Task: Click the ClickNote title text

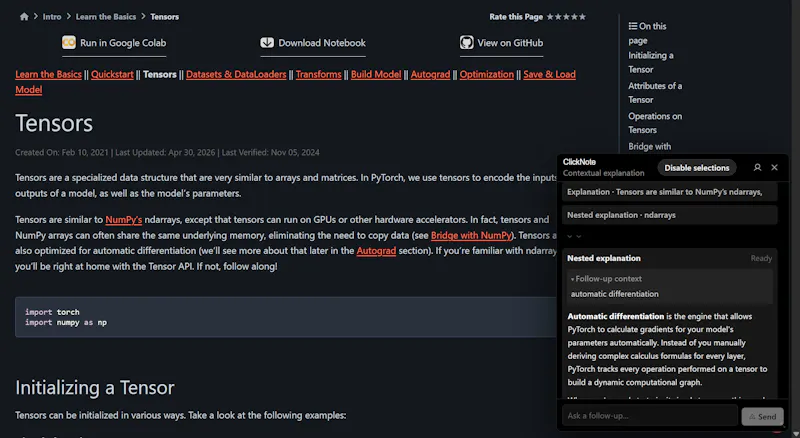Action: tap(579, 162)
